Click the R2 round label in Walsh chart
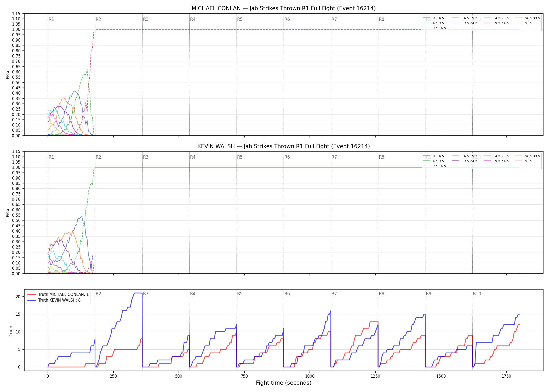This screenshot has width=549, height=392. click(98, 157)
